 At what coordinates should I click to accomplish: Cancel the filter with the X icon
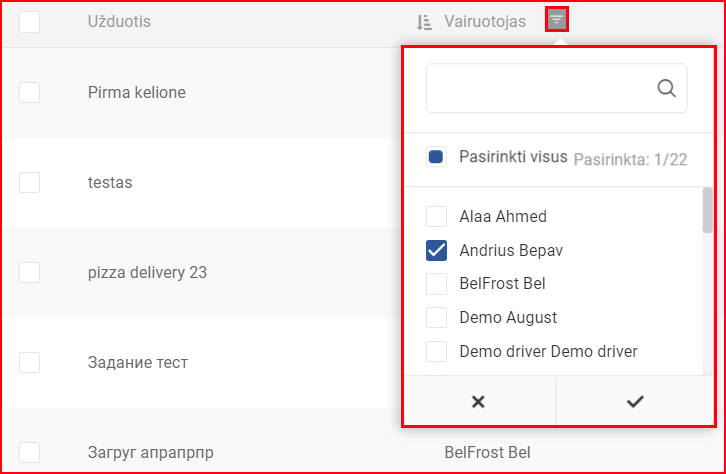(479, 401)
